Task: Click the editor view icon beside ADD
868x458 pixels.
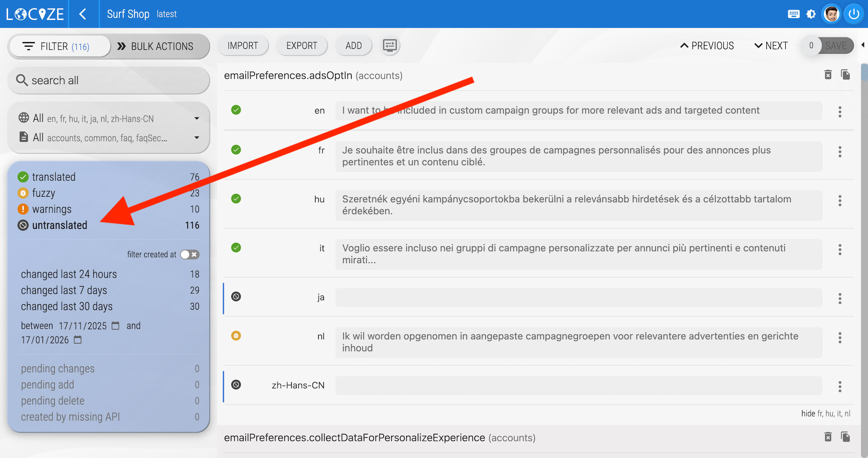Action: coord(390,46)
